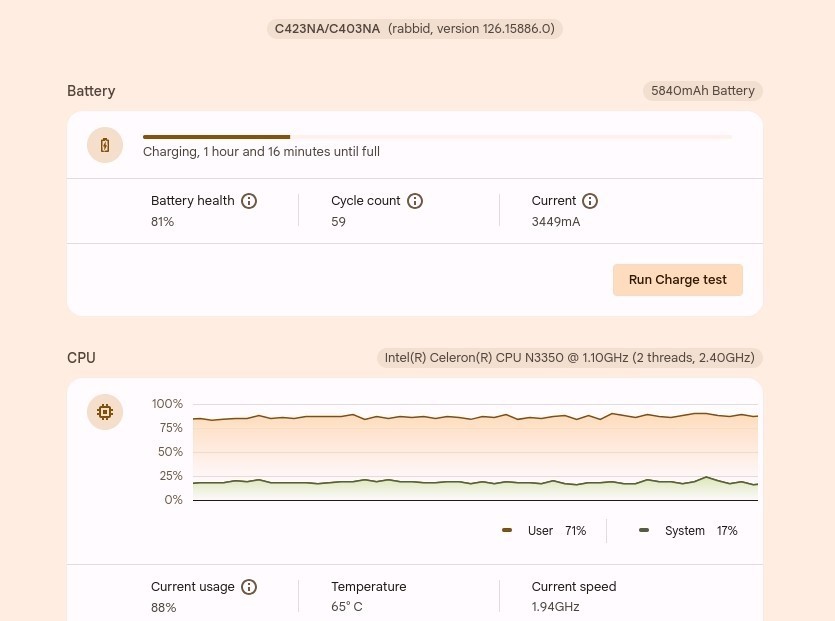Click the C423NA/C403NA device version chip
Viewport: 835px width, 621px height.
(x=414, y=29)
